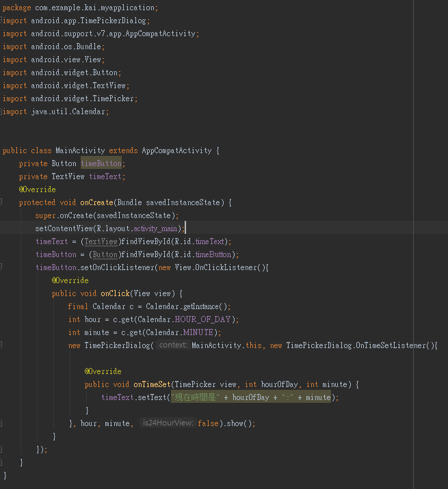Click R.id.timeButton resource reference

203,255
